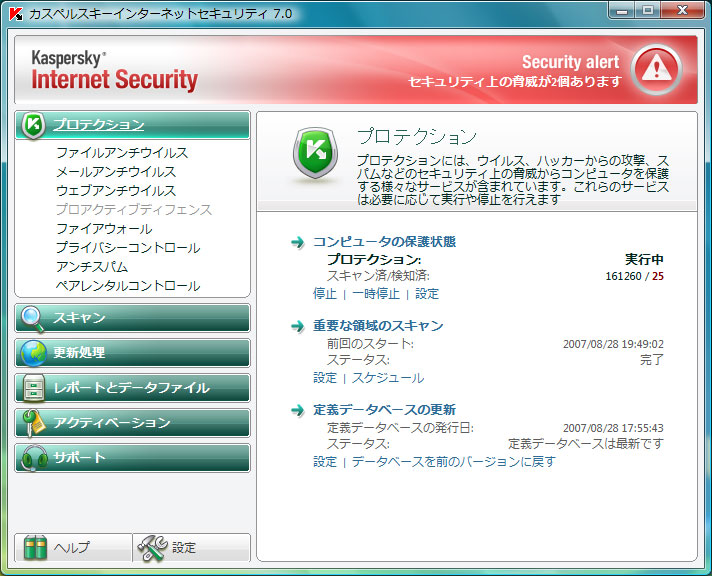Screen dimensions: 712x576
Task: Click the books icon next to ヘルプ
Action: click(35, 547)
